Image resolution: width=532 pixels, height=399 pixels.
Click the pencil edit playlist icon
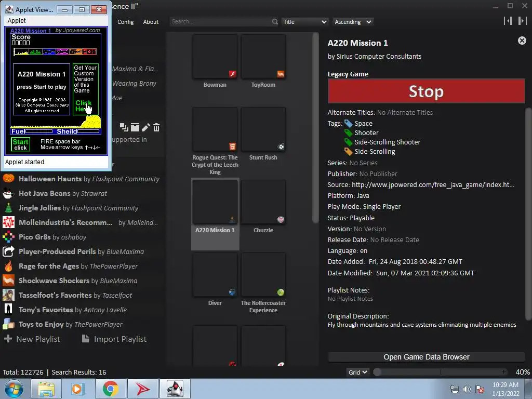click(x=145, y=127)
